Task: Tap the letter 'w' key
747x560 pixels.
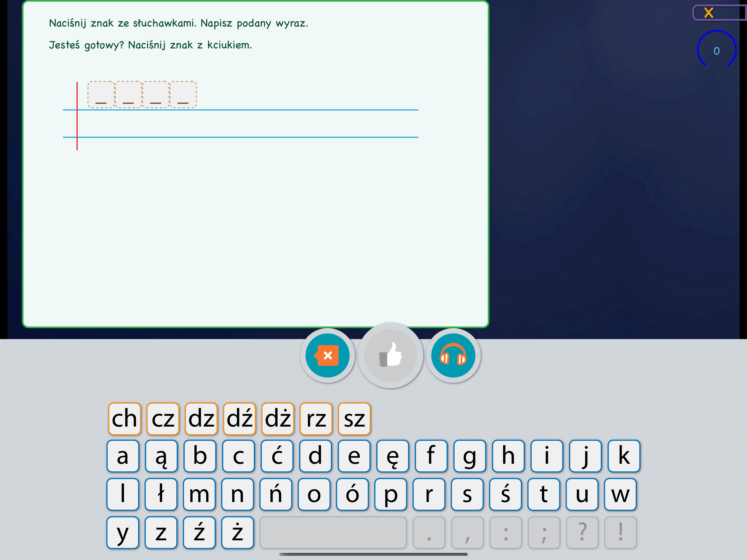Action: click(620, 494)
